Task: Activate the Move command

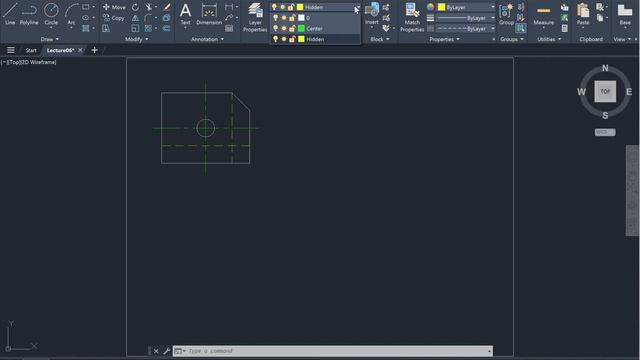Action: (114, 7)
